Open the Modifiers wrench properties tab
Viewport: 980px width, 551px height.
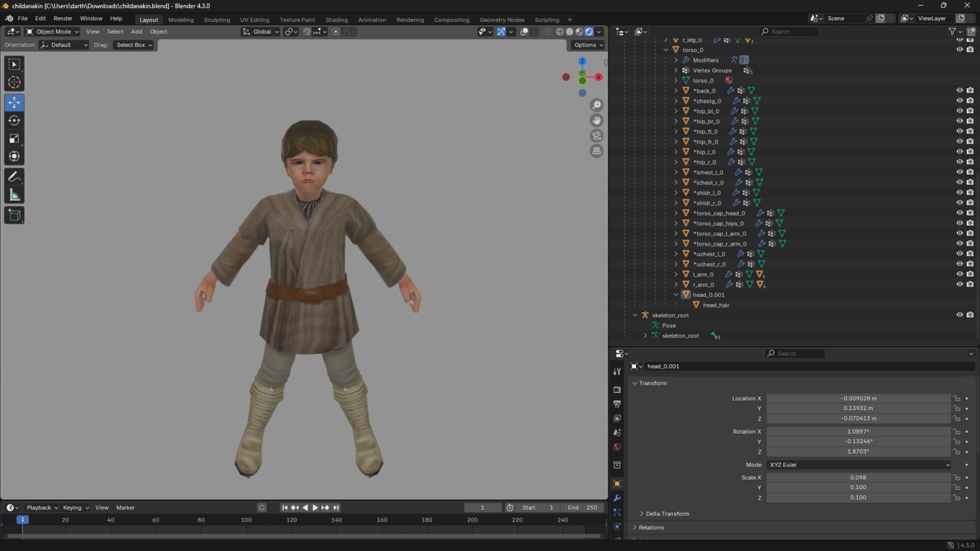[617, 498]
